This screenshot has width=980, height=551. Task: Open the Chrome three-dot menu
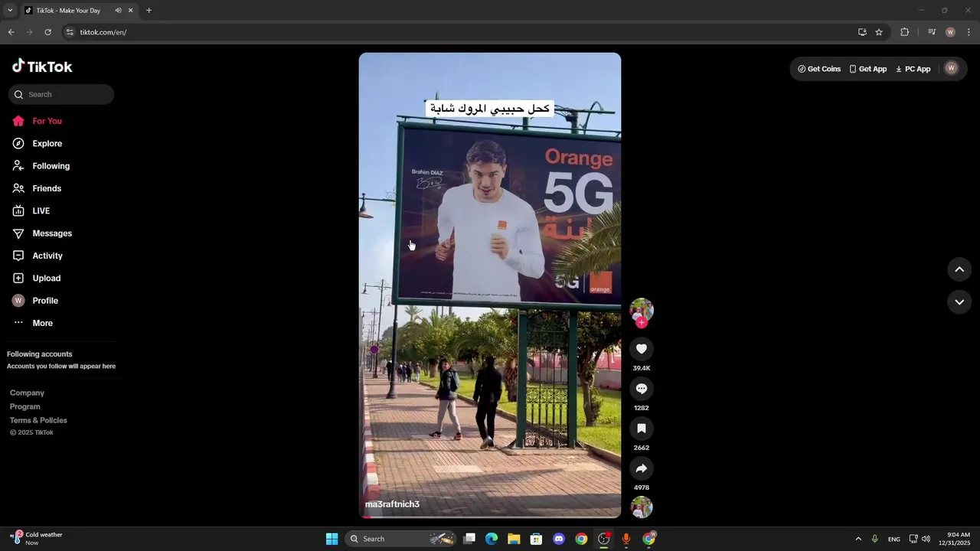click(969, 32)
